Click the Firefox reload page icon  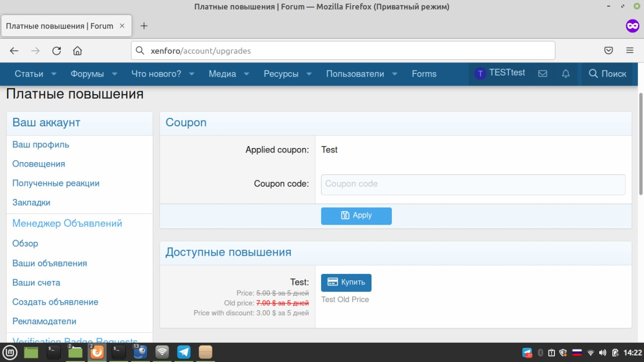56,51
